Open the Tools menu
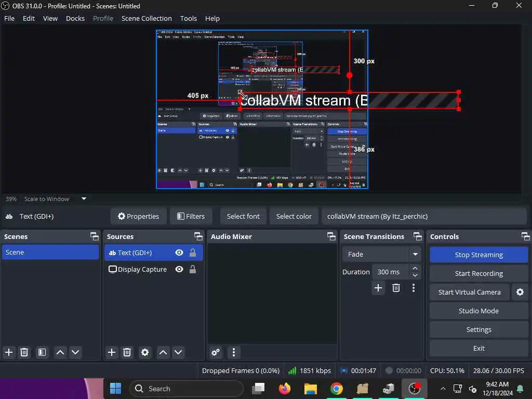 point(188,18)
